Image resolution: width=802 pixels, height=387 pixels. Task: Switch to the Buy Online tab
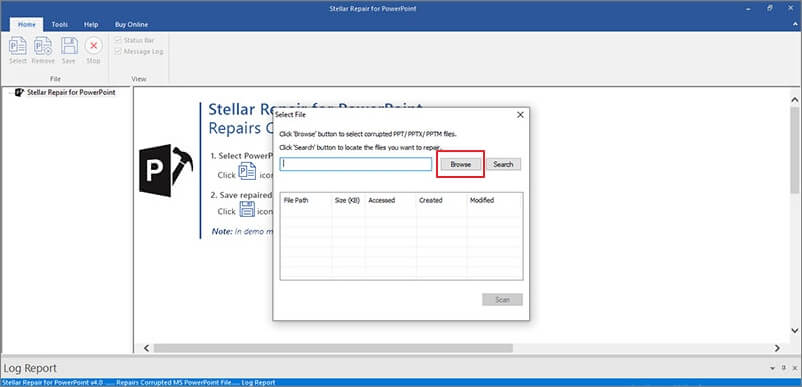(x=131, y=25)
